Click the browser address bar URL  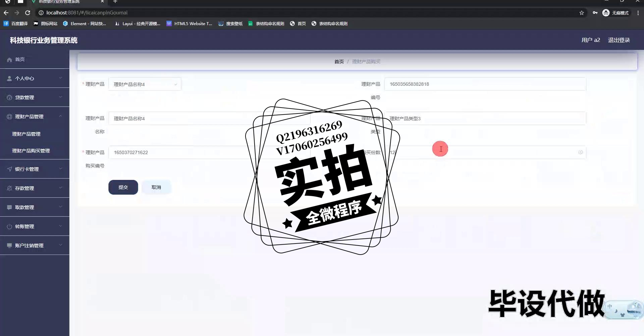pyautogui.click(x=87, y=13)
